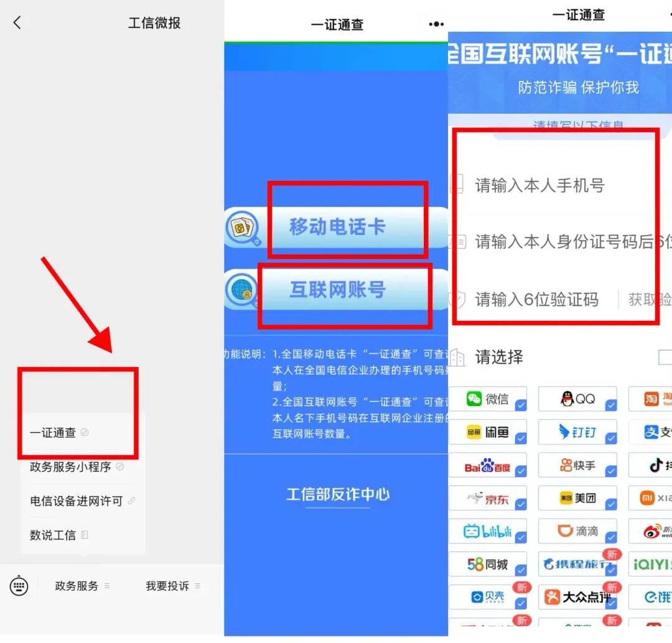Toggle 京东 selection checkbox
Image resolution: width=672 pixels, height=643 pixels.
[521, 504]
